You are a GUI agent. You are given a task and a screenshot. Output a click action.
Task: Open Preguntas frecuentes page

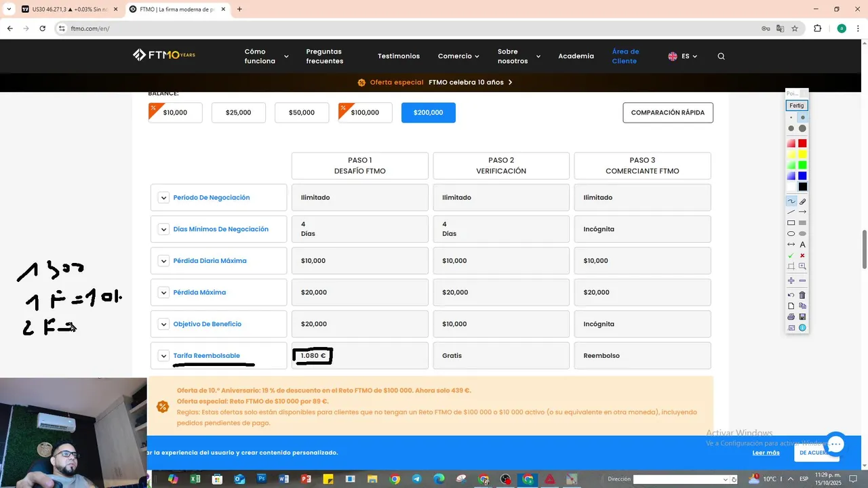click(325, 56)
